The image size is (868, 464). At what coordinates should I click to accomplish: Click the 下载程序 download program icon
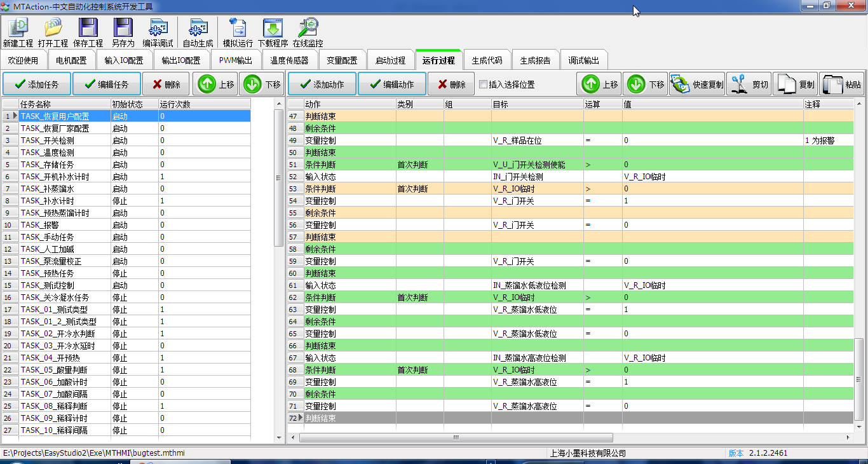[273, 28]
